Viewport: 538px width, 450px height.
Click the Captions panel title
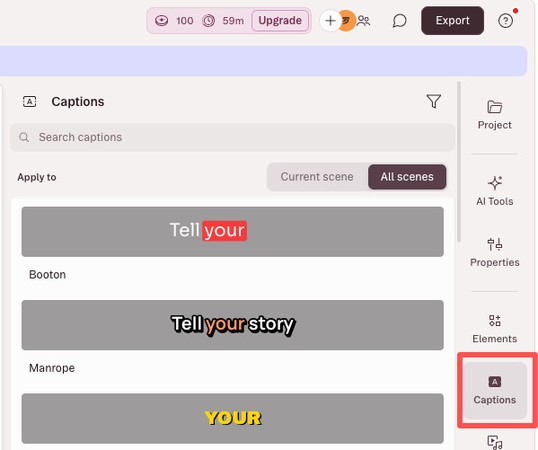pos(78,102)
